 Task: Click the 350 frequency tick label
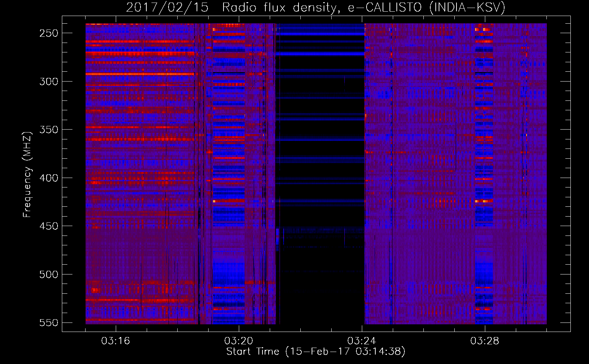[49, 130]
